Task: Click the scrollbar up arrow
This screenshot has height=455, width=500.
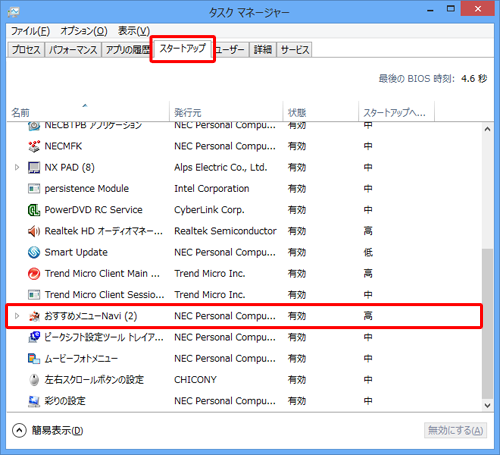Action: coord(488,129)
